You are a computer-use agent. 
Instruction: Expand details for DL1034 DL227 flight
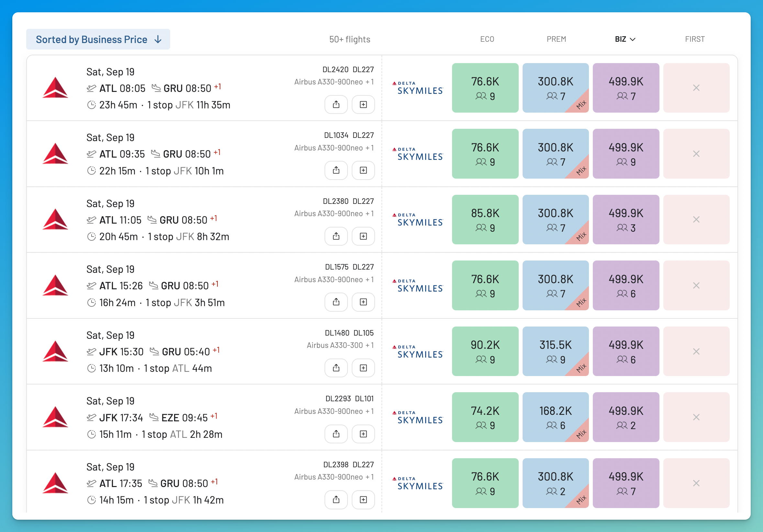click(363, 171)
